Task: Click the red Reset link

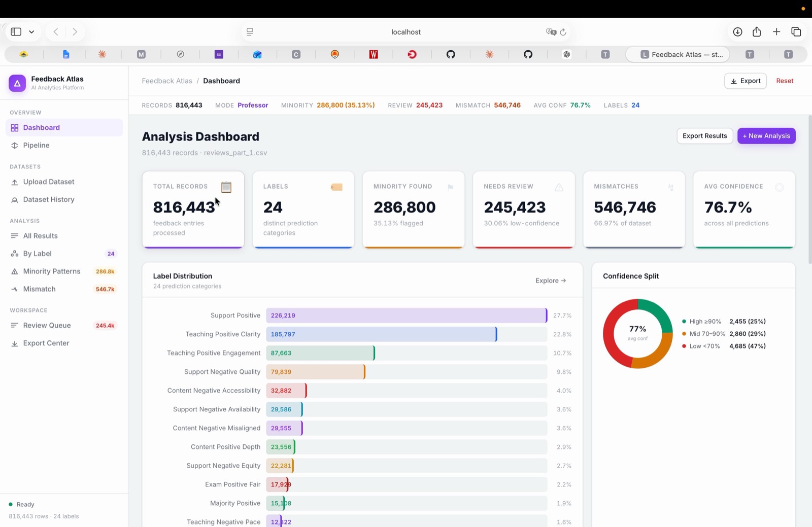Action: (x=785, y=81)
